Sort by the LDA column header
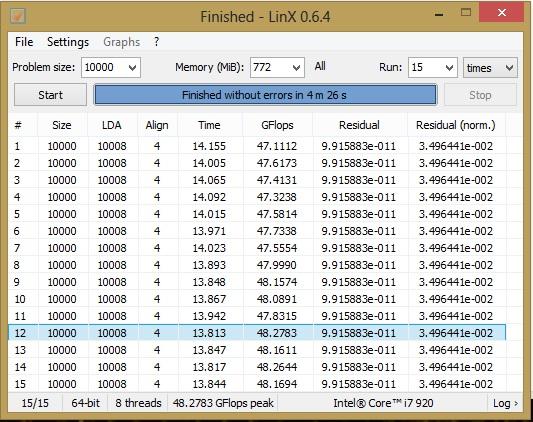This screenshot has height=422, width=533. tap(112, 125)
